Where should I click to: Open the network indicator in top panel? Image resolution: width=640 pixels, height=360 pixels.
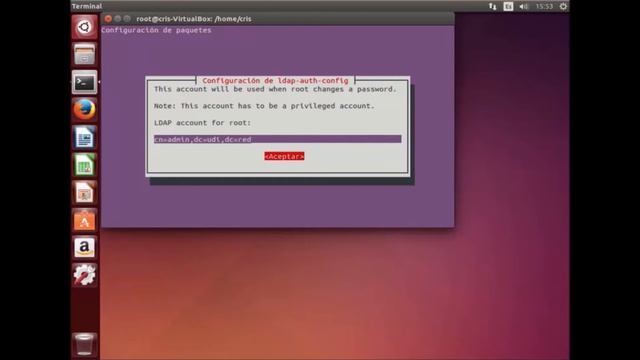tap(493, 6)
